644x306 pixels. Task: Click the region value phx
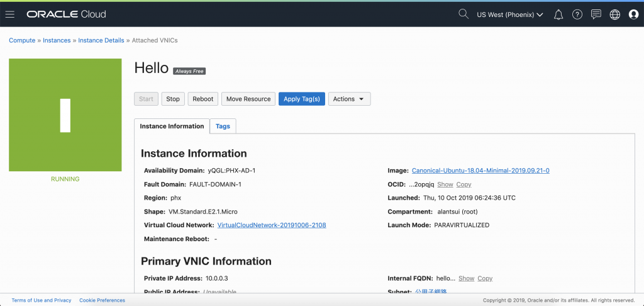click(x=176, y=198)
